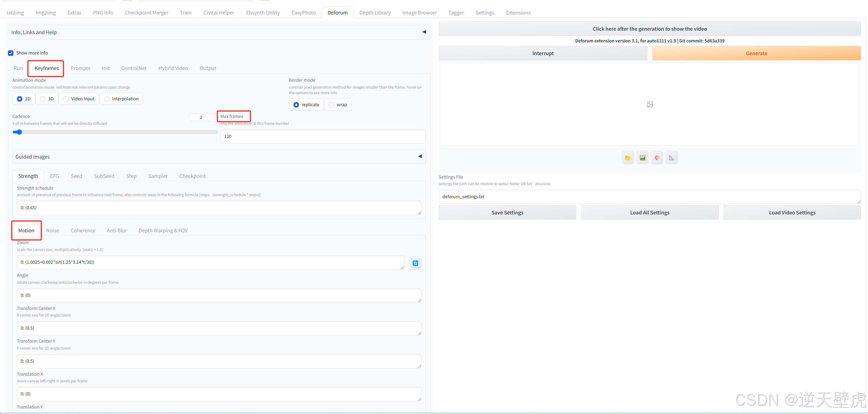Click the blue refresh icon beside Zoom field

415,263
